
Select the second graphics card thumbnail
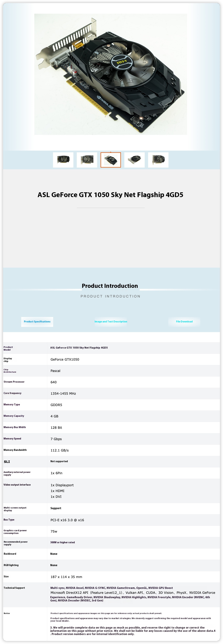click(87, 160)
